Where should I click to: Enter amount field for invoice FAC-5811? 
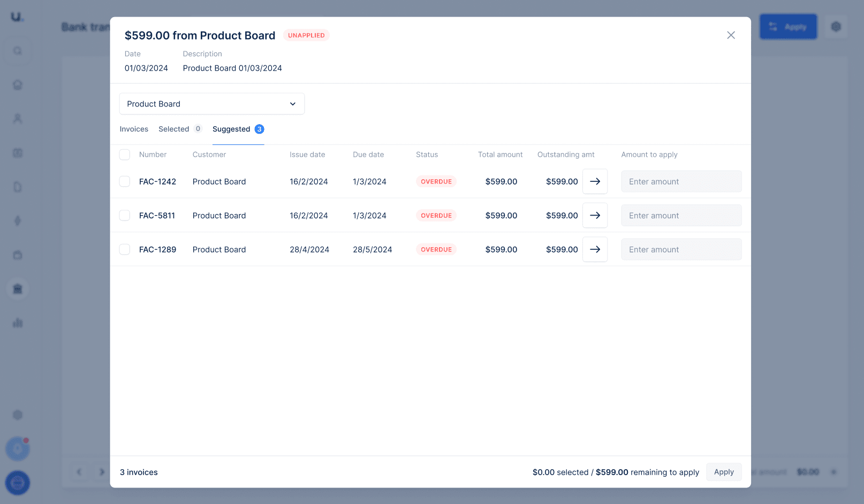click(681, 215)
